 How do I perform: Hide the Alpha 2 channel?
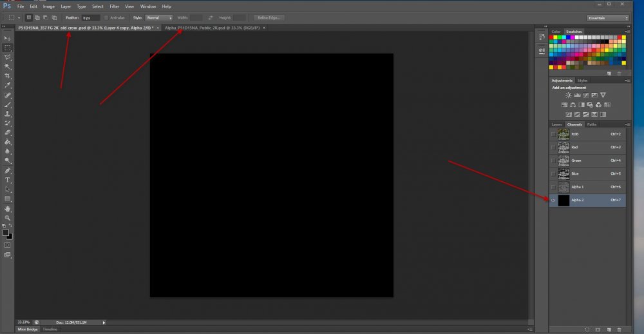click(553, 201)
